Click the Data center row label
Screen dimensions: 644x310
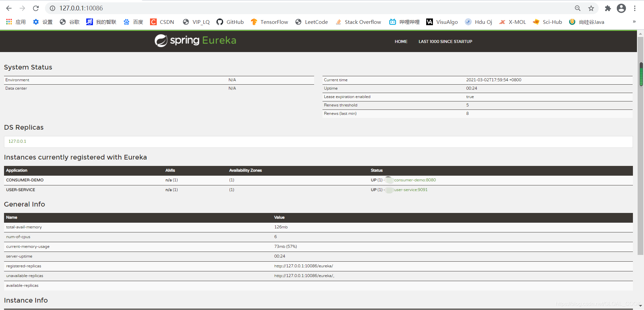click(x=16, y=88)
